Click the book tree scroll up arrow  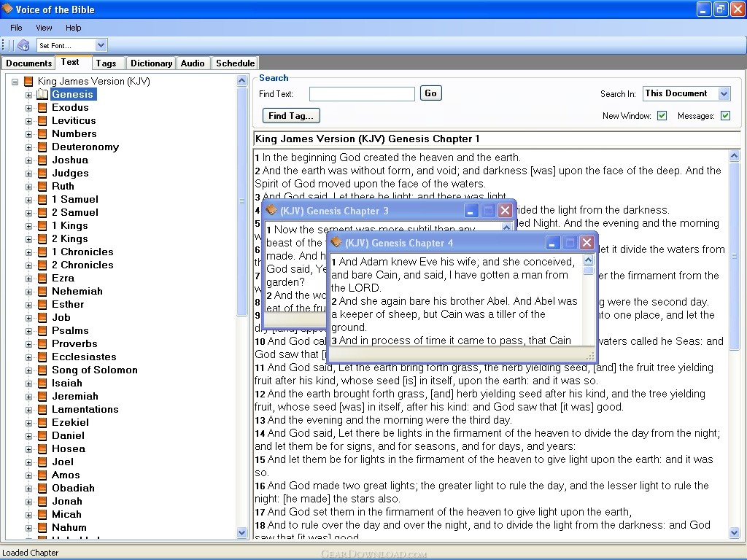(241, 80)
